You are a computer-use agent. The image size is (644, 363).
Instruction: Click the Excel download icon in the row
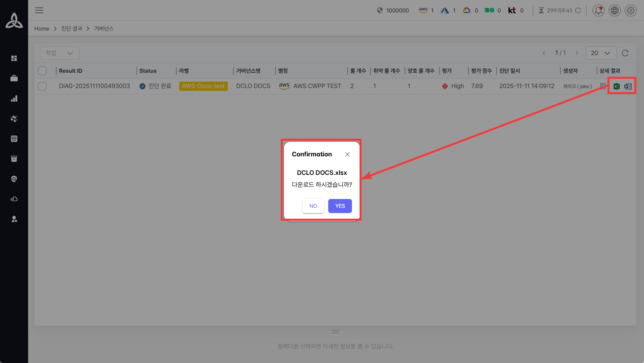(616, 86)
